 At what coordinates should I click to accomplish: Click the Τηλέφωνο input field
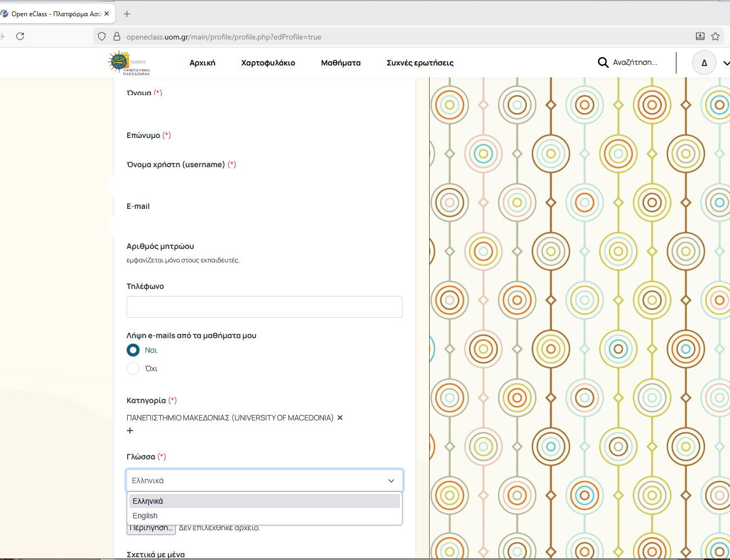coord(264,307)
